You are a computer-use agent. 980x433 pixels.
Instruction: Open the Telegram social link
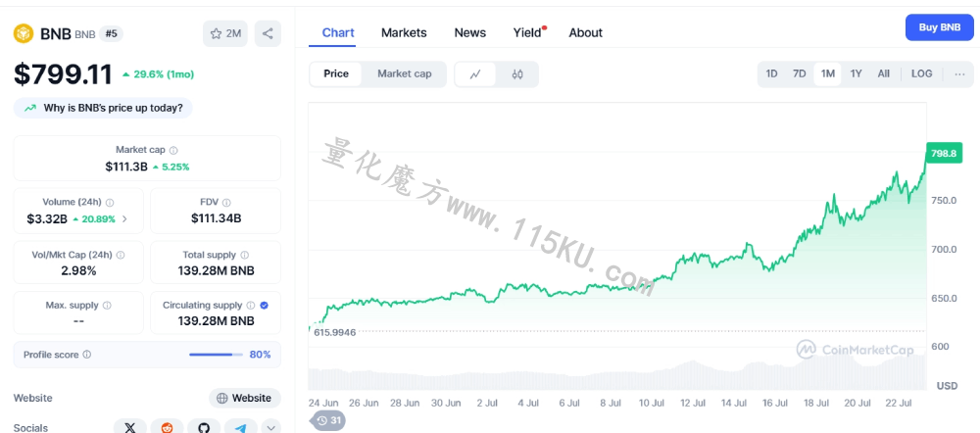click(241, 427)
